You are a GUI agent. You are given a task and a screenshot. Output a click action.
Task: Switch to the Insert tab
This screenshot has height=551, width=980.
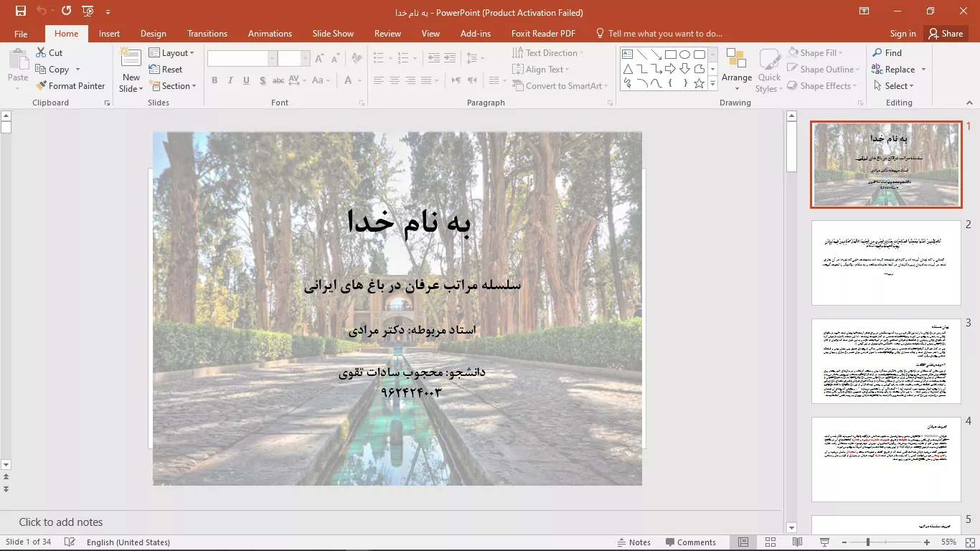point(110,34)
